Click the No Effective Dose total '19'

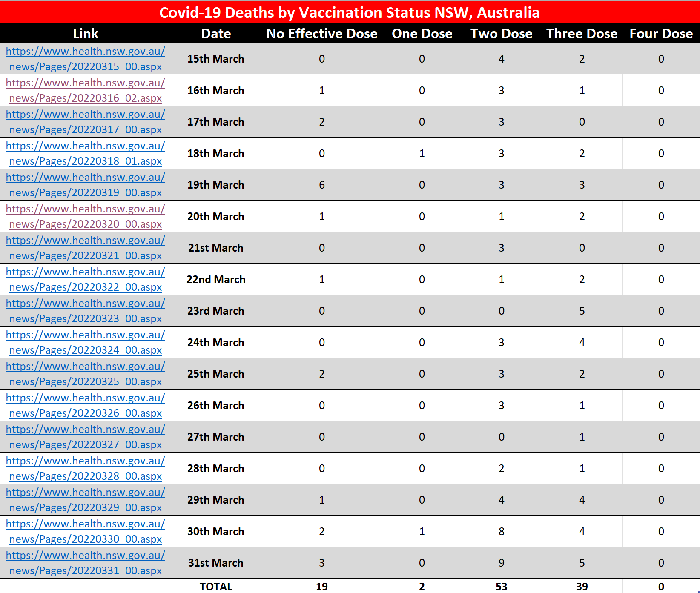click(x=322, y=586)
